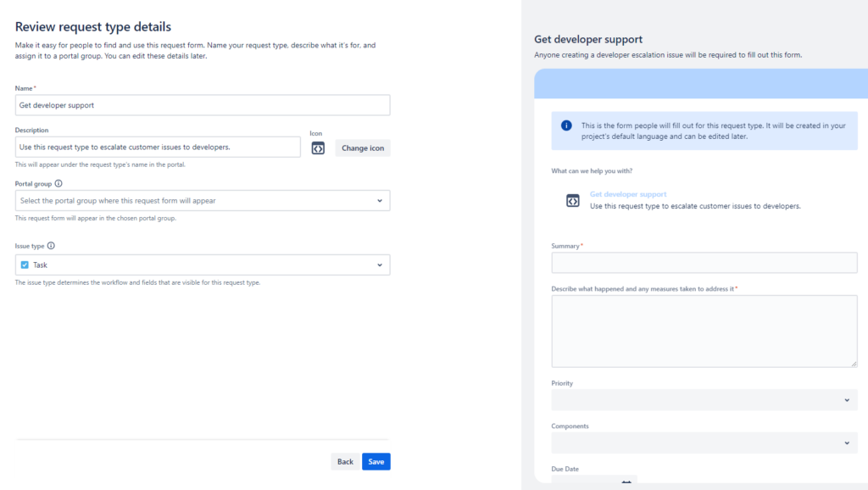The height and width of the screenshot is (490, 868).
Task: Click the Get developer support link in preview
Action: tap(628, 194)
